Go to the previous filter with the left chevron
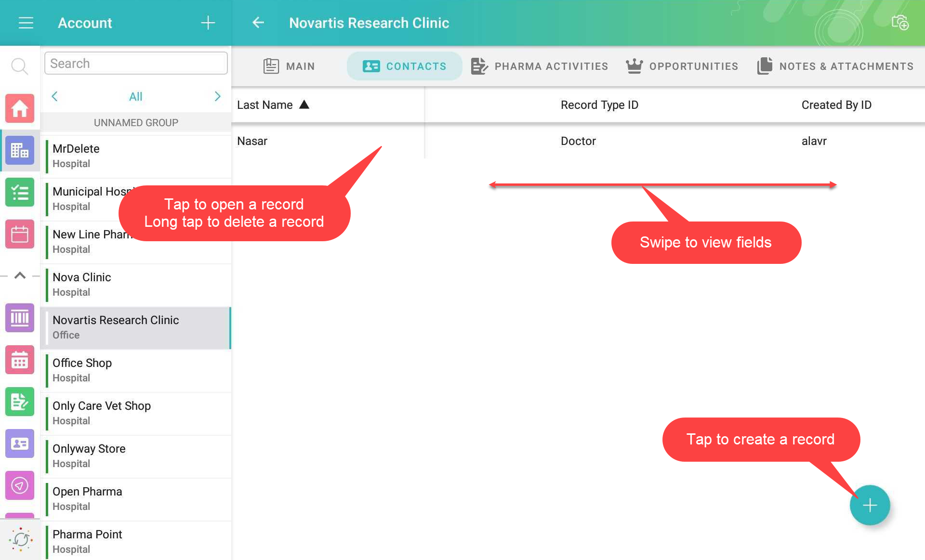This screenshot has height=560, width=925. click(54, 96)
